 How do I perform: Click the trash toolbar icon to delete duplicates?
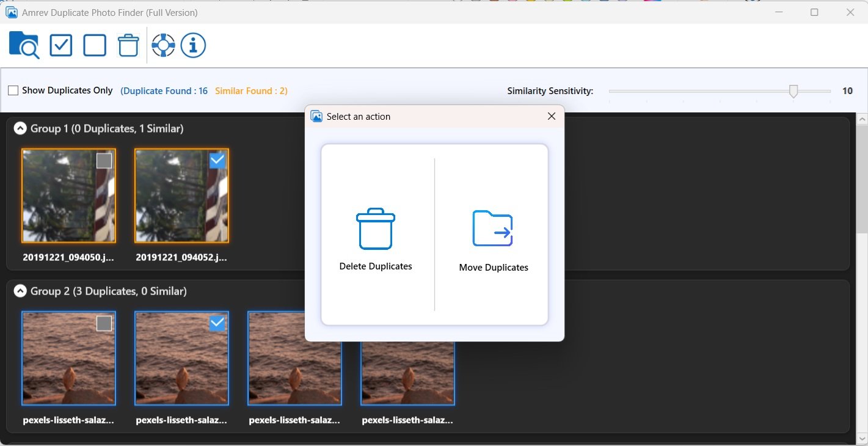point(128,45)
